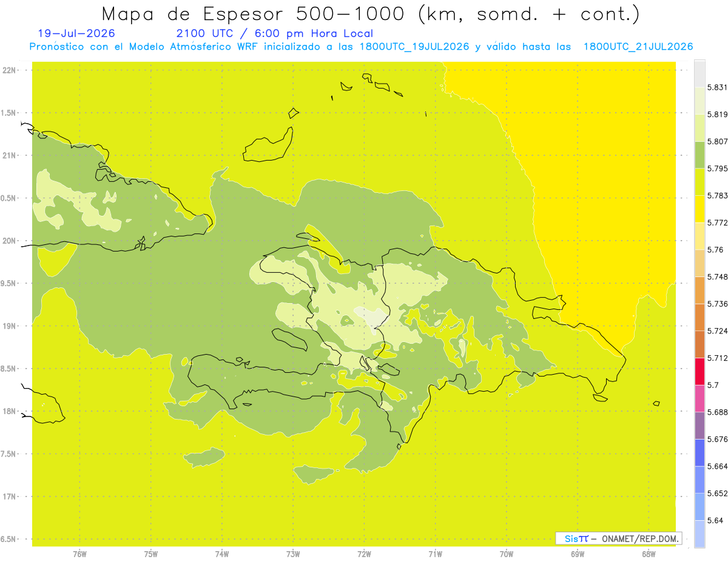This screenshot has width=728, height=562.
Task: Click the 73W longitude label
Action: [x=293, y=554]
